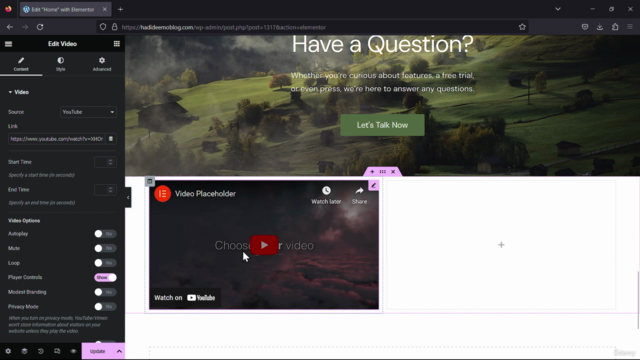
Task: Switch to the Advanced tab
Action: click(102, 64)
